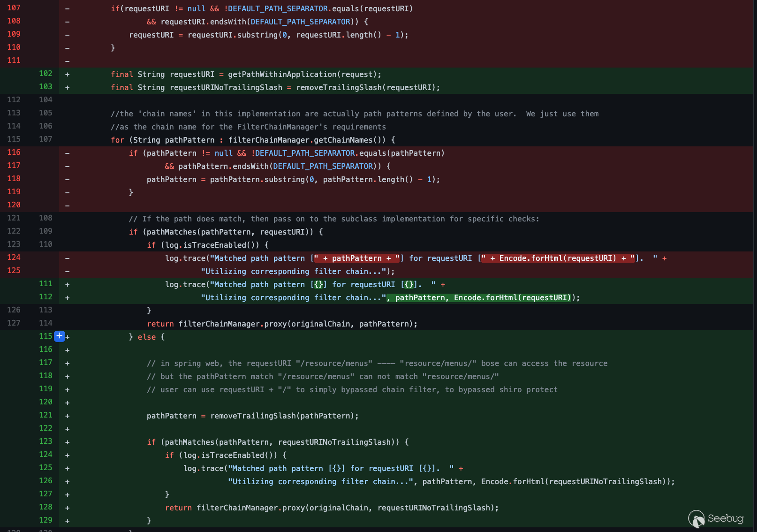Click deleted line 'pathPattern = pathPattern.substring(0, pathPattern.length() - 1);'
This screenshot has height=532, width=757.
tap(293, 179)
